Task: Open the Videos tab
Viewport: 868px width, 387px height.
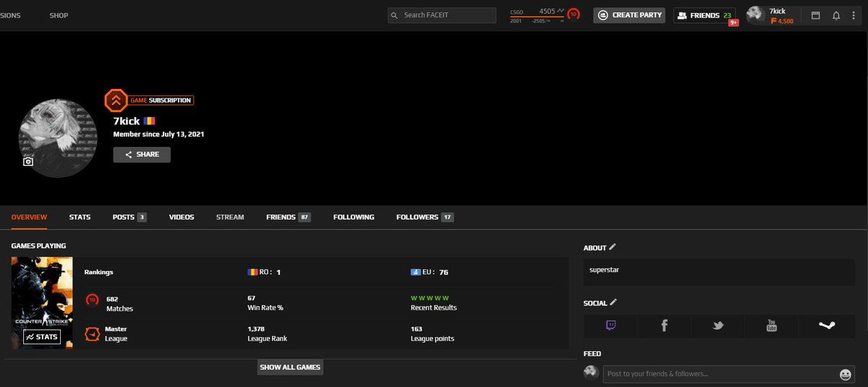Action: click(182, 217)
